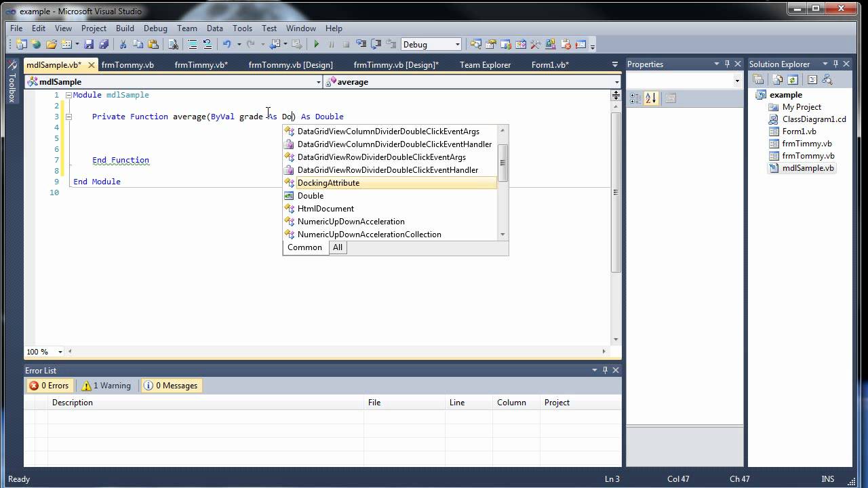Click the Paste clipboard icon
This screenshot has height=488, width=868.
tap(153, 44)
